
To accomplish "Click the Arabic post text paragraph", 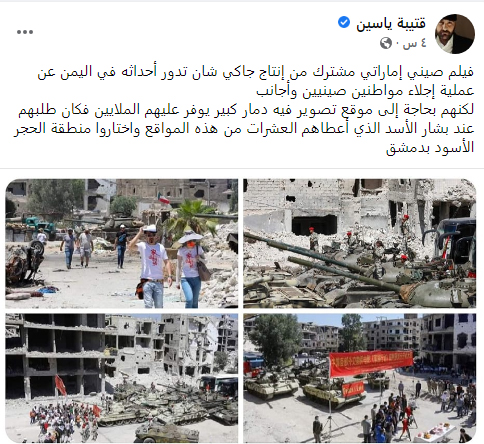I will [244, 109].
